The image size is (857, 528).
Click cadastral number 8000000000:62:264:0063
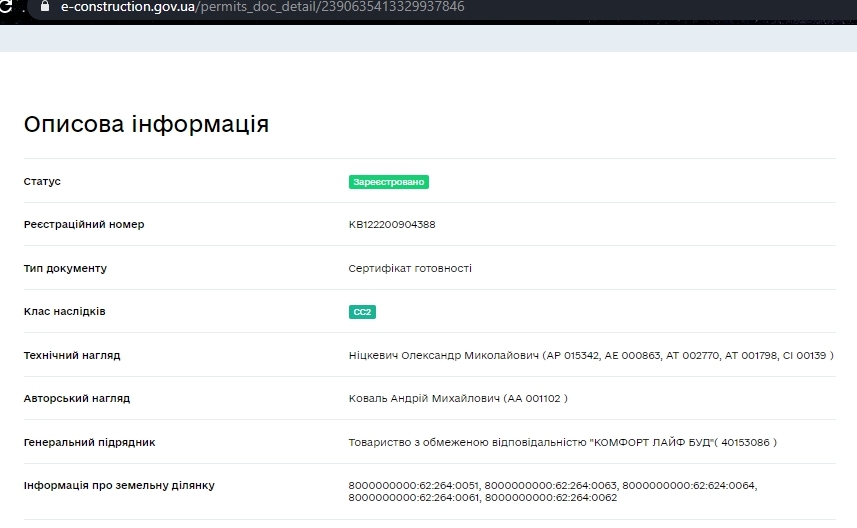(x=550, y=485)
